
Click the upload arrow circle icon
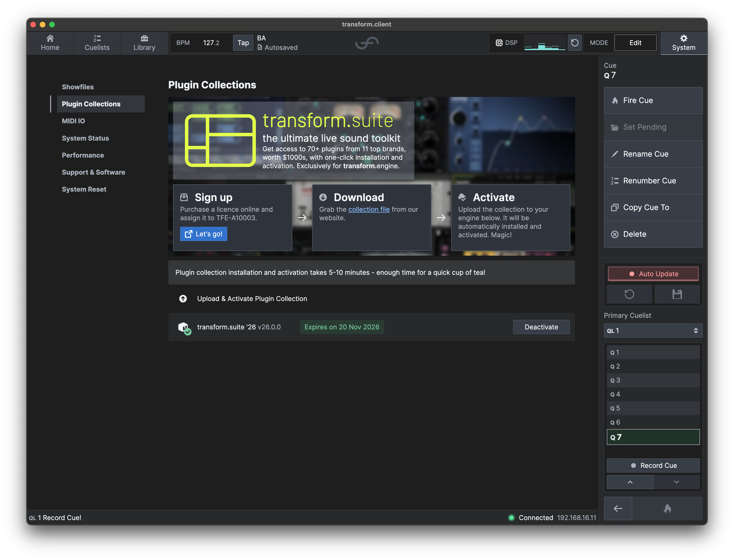[183, 299]
